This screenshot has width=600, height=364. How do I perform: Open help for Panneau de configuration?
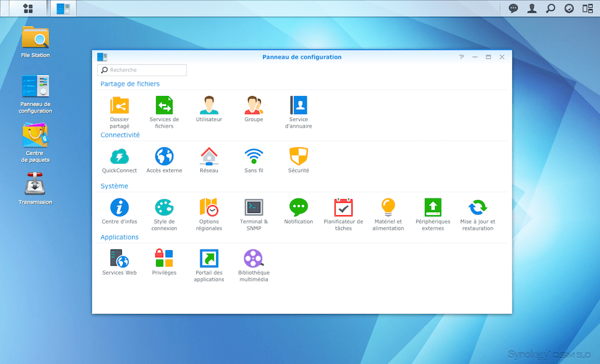coord(461,57)
